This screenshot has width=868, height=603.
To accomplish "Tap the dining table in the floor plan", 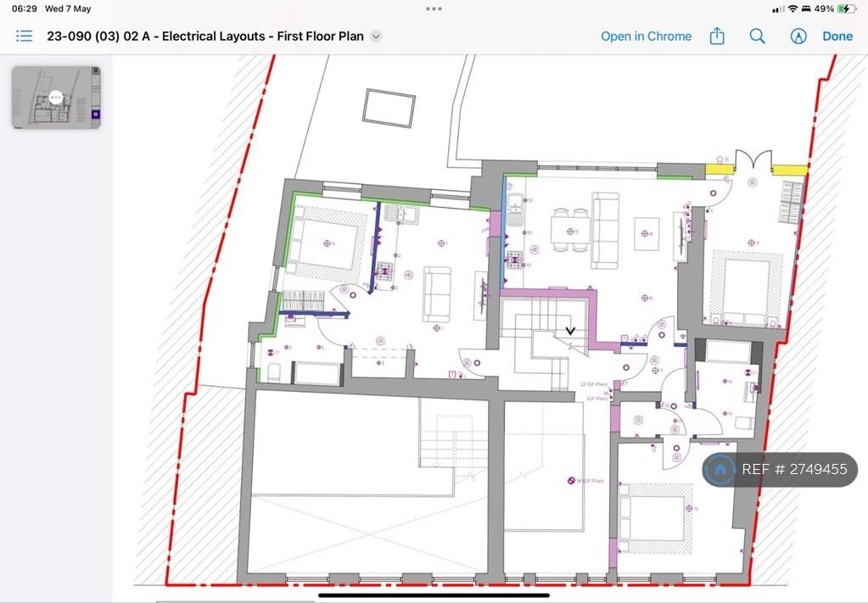I will click(x=569, y=231).
